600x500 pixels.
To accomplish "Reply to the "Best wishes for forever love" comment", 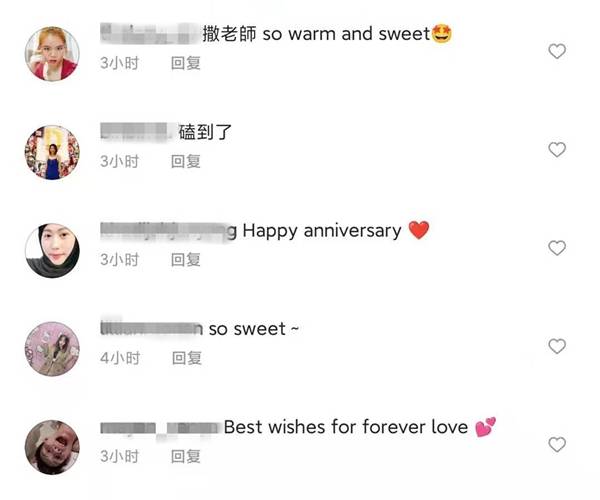I will (186, 456).
